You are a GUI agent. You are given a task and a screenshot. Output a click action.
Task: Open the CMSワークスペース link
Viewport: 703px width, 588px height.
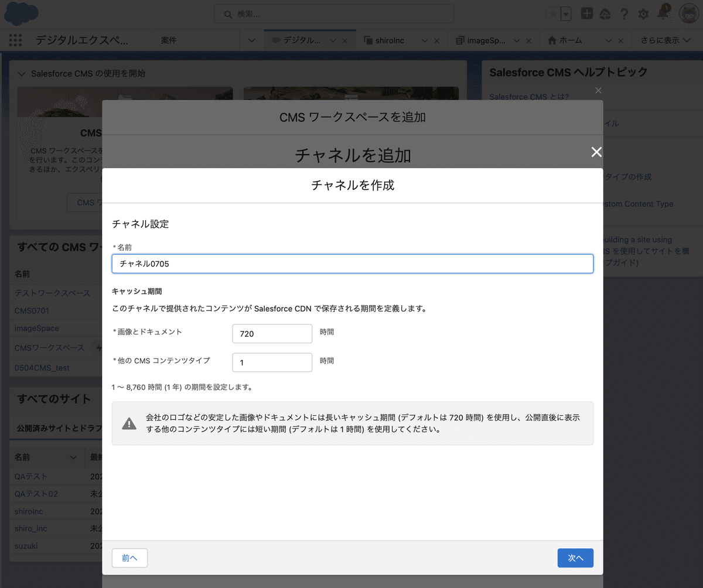(49, 348)
